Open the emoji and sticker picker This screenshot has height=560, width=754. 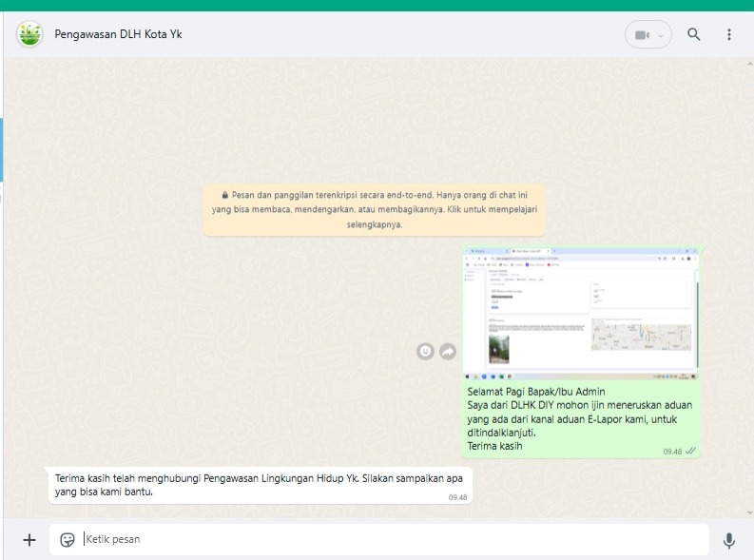coord(68,540)
